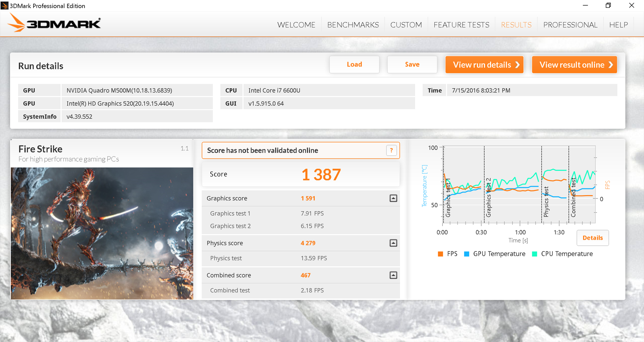Click the Physics score value 4 279
The width and height of the screenshot is (644, 342).
tap(308, 243)
